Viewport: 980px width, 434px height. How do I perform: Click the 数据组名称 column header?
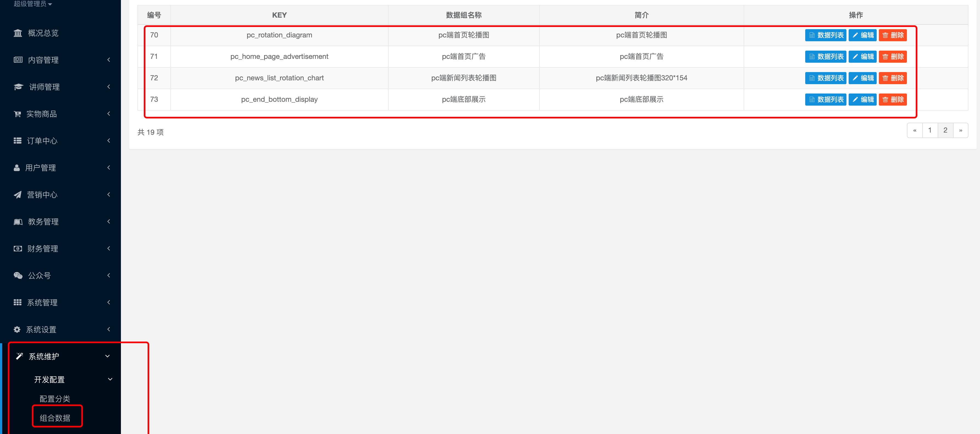coord(463,15)
